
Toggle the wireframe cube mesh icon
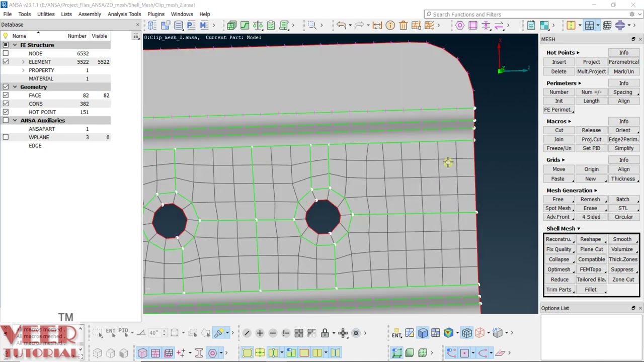(467, 333)
